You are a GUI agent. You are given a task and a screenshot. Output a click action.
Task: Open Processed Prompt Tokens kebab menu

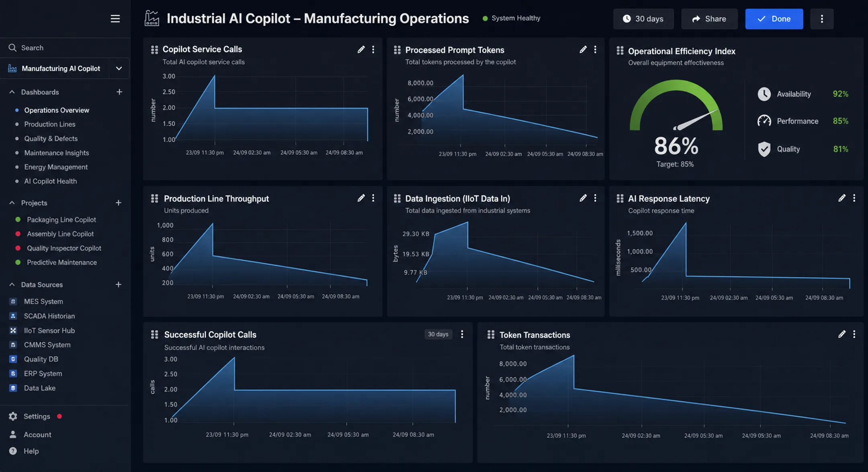coord(595,49)
